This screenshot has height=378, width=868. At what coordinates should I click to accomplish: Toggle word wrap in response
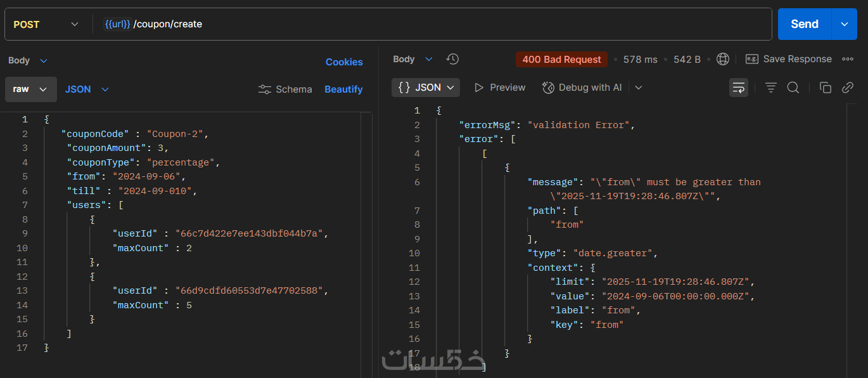[739, 88]
